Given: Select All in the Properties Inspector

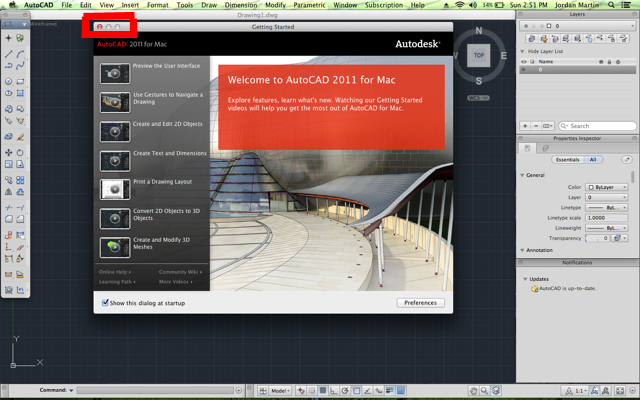Looking at the screenshot, I should click(593, 160).
